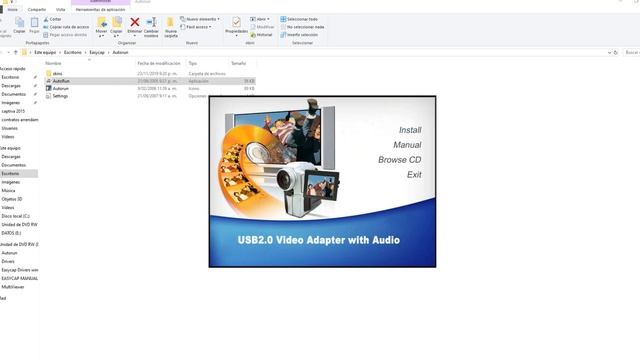The width and height of the screenshot is (640, 360).
Task: Click the Modificar icon in Abrir group
Action: click(x=253, y=27)
